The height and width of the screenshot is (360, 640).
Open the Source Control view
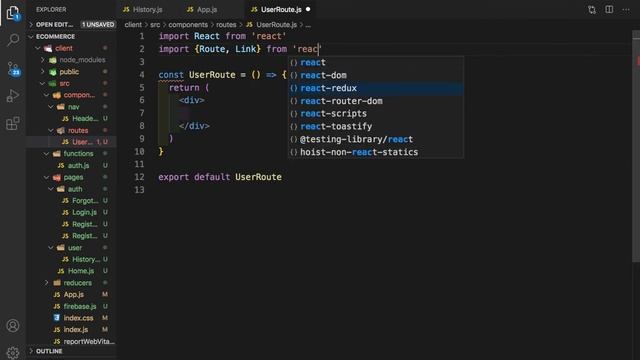13,69
